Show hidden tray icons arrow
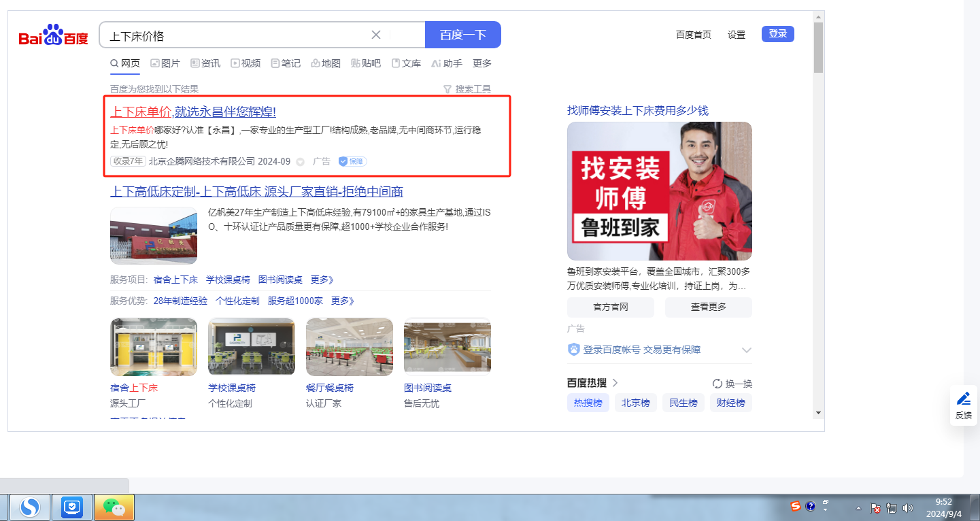980x521 pixels. 858,508
